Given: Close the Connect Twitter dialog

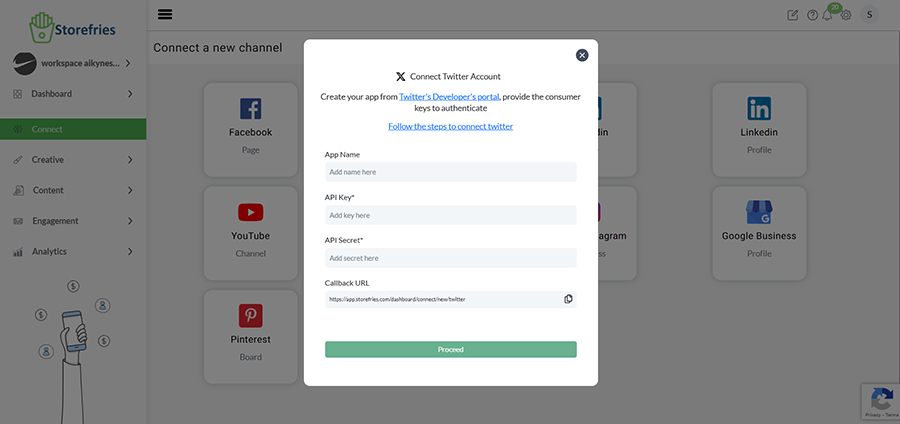Looking at the screenshot, I should pyautogui.click(x=582, y=55).
